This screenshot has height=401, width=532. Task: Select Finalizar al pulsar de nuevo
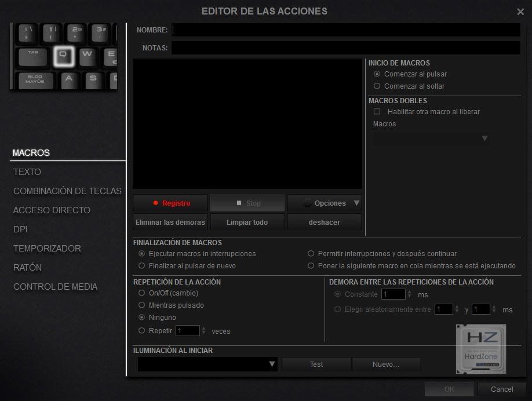142,266
